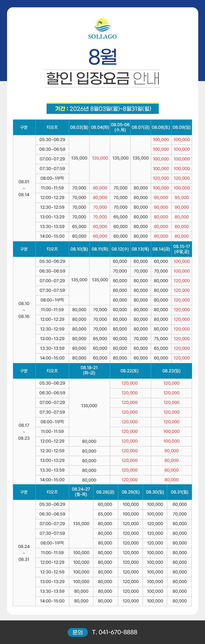The image size is (205, 644).
Task: Click the SOLLAGO sun and waves logo
Action: click(102, 25)
